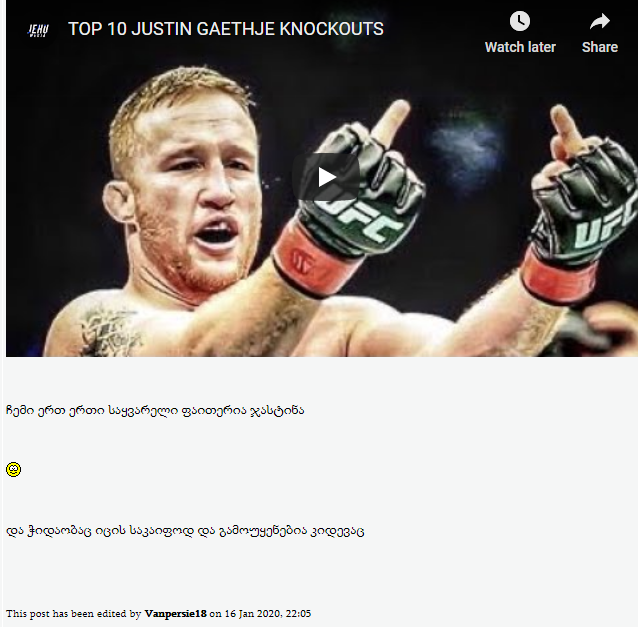
Task: Click the Georgian text line below the smiley
Action: point(185,531)
